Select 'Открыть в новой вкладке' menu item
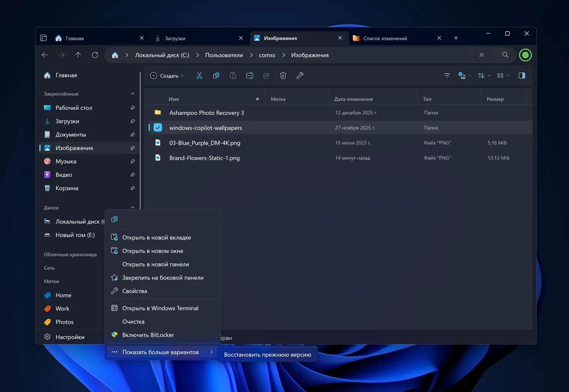Screen dimensions: 569x392 (x=156, y=238)
